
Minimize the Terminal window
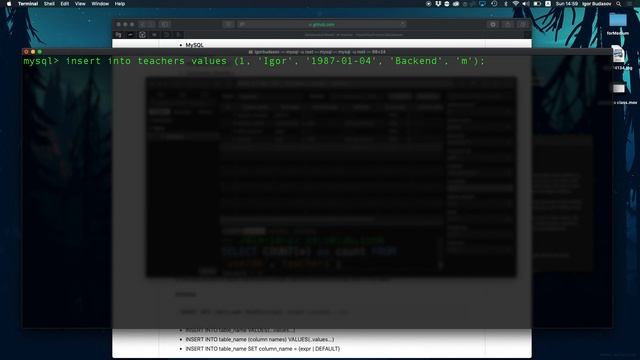point(33,52)
